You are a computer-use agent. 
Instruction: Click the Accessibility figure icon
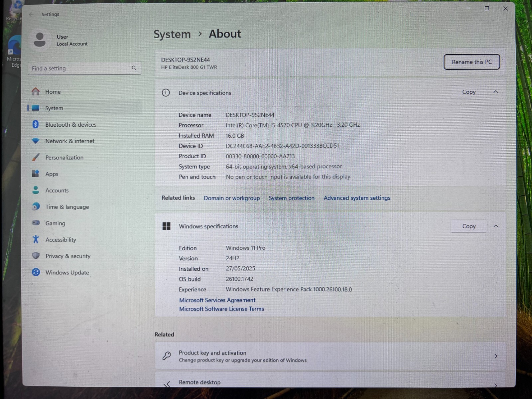click(x=36, y=239)
